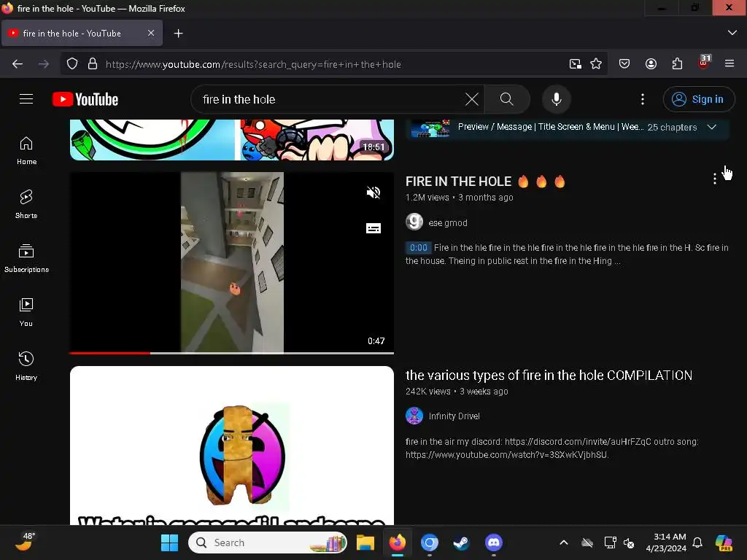This screenshot has width=747, height=560.
Task: Open YouTube settings three-dot menu
Action: [643, 99]
